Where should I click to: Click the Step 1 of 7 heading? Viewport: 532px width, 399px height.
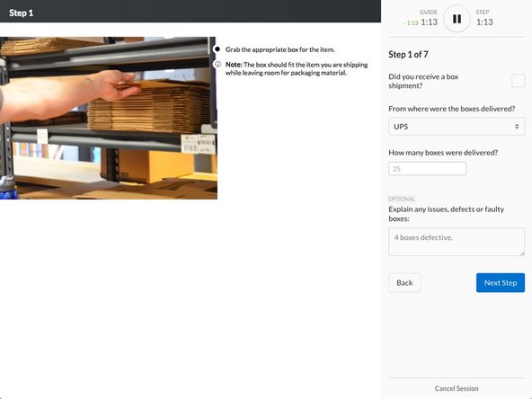point(408,54)
